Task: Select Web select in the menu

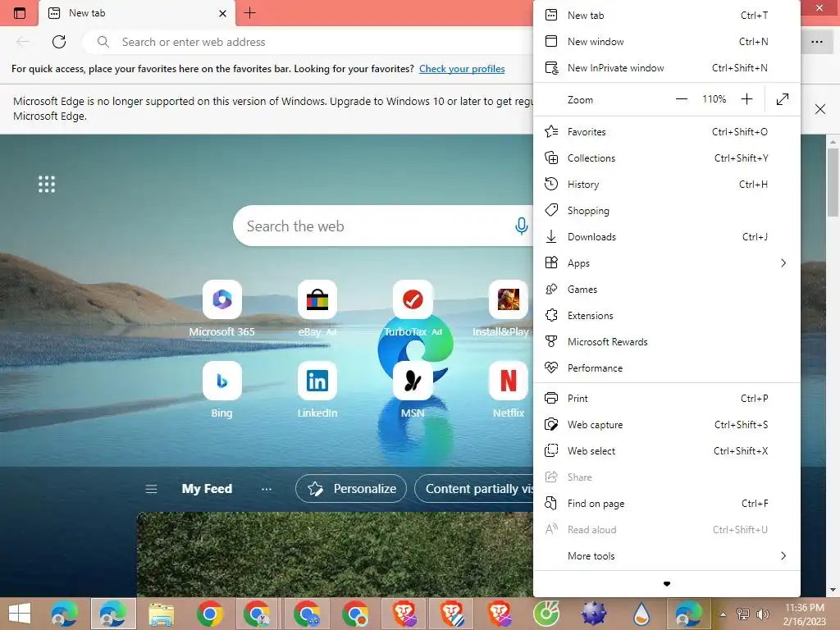Action: coord(666,450)
